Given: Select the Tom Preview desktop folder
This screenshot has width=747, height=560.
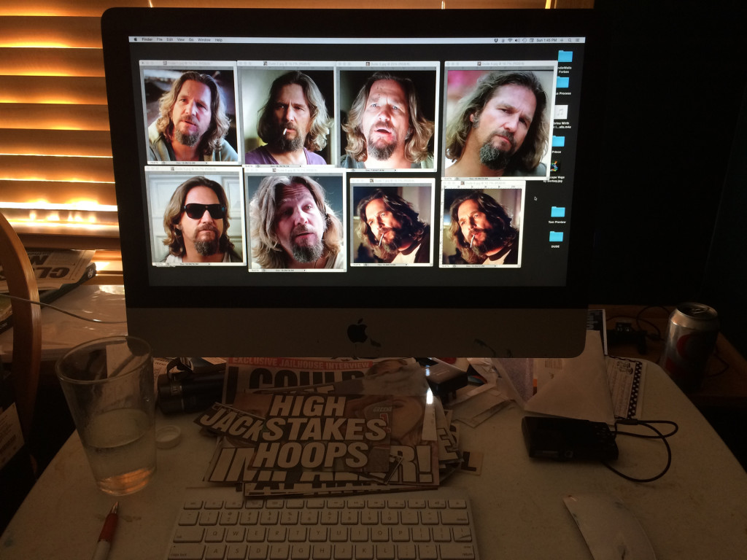Looking at the screenshot, I should (x=557, y=211).
